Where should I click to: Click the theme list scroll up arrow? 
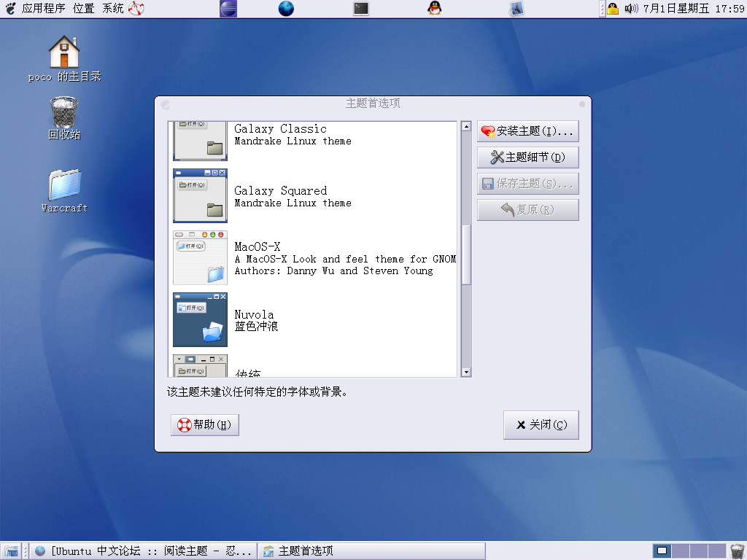click(466, 127)
